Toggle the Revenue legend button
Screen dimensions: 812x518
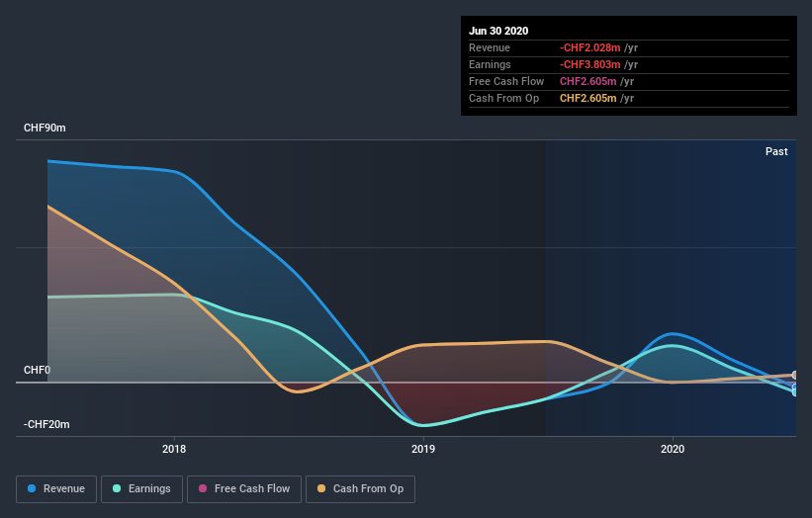56,489
